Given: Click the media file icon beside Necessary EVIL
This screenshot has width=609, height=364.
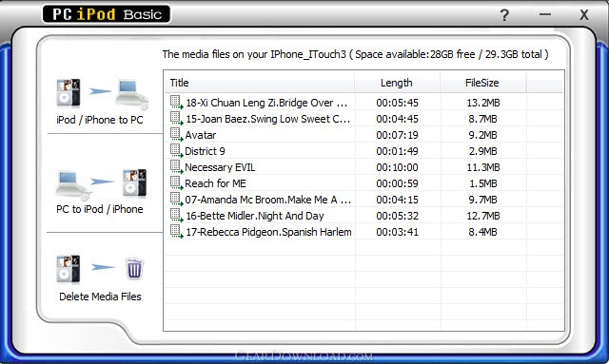Looking at the screenshot, I should pyautogui.click(x=176, y=167).
